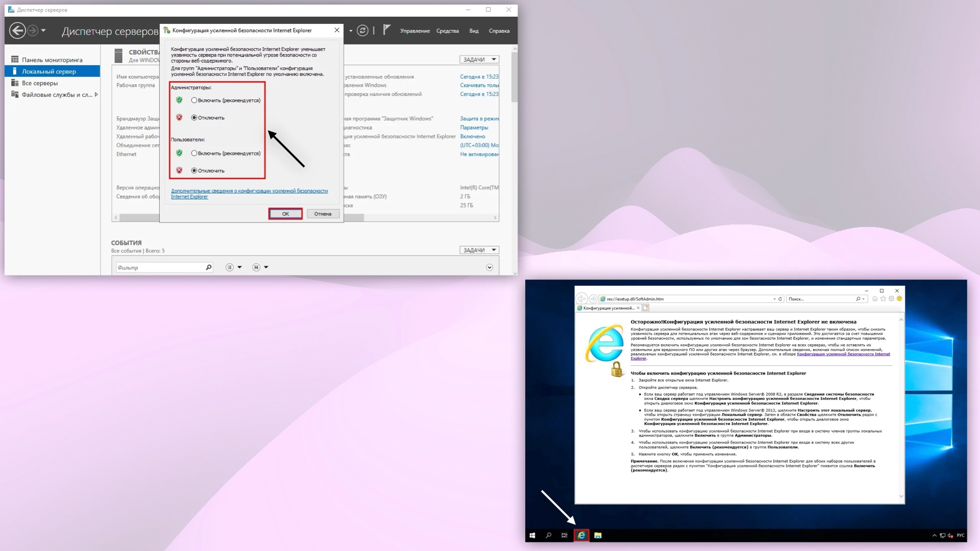Open the Средства menu
The image size is (980, 551).
(447, 31)
